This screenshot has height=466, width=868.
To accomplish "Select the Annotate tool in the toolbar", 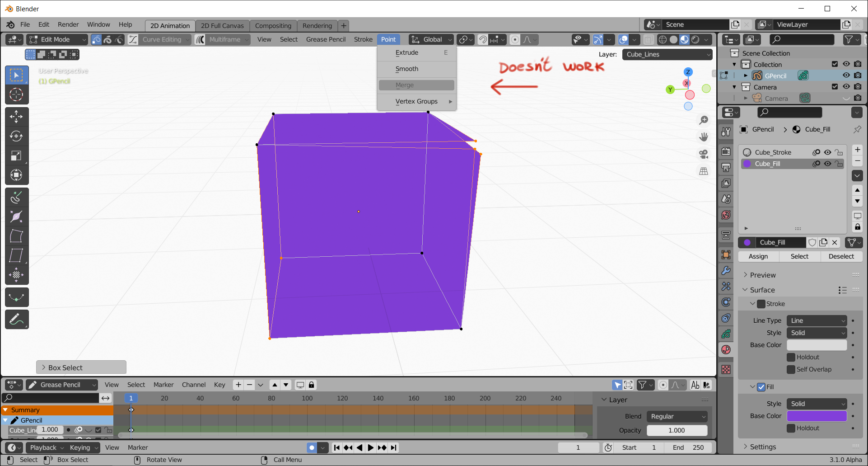I will pos(16,319).
